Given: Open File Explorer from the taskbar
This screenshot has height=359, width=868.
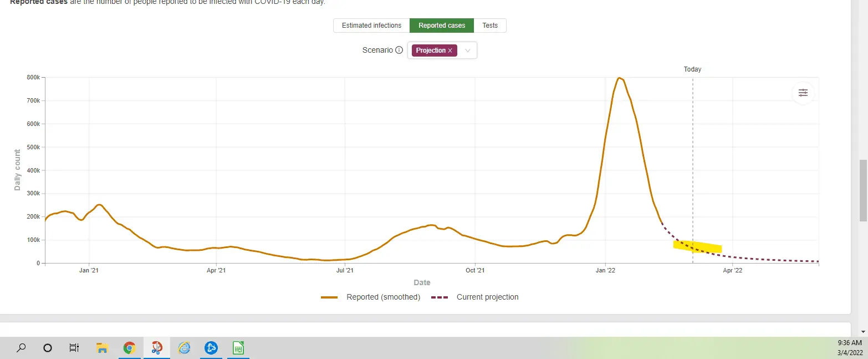Looking at the screenshot, I should (x=102, y=348).
